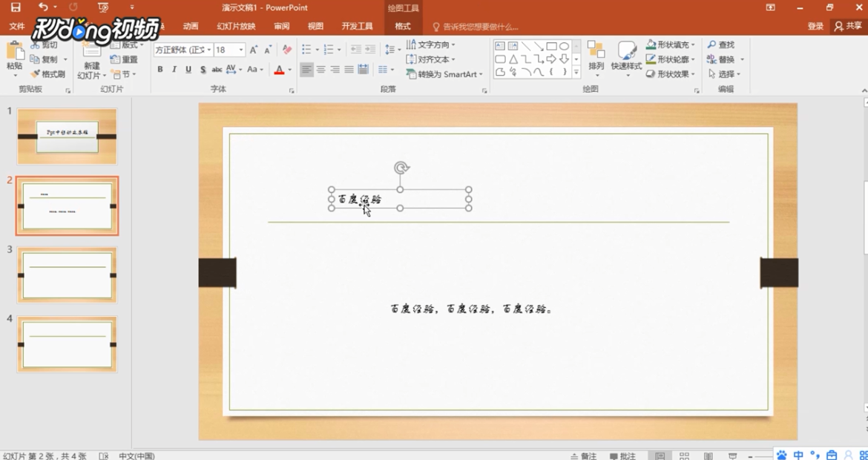The height and width of the screenshot is (460, 868).
Task: Apply distributed text alignment
Action: point(363,69)
